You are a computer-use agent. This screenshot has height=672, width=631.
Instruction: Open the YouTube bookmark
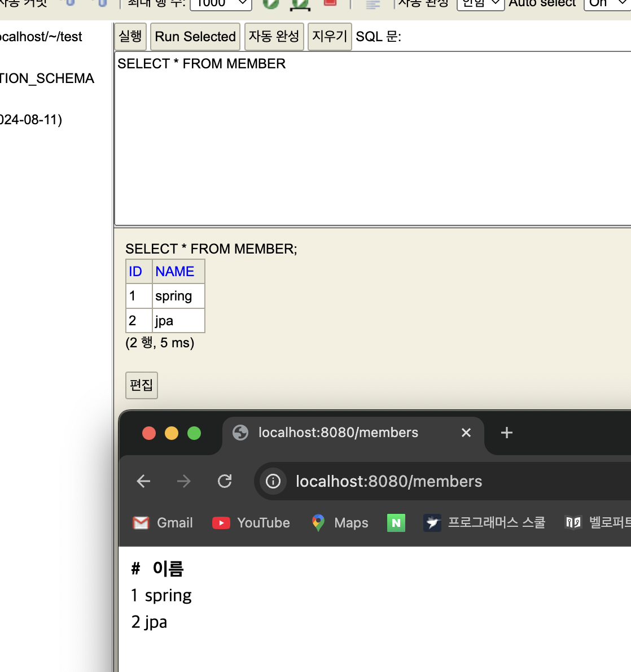tap(252, 523)
